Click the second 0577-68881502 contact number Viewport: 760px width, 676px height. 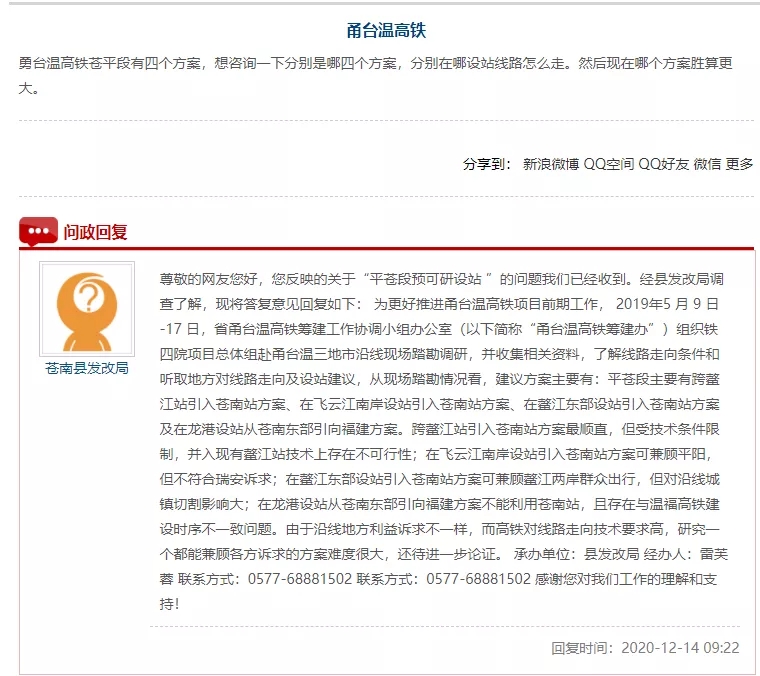click(x=478, y=579)
